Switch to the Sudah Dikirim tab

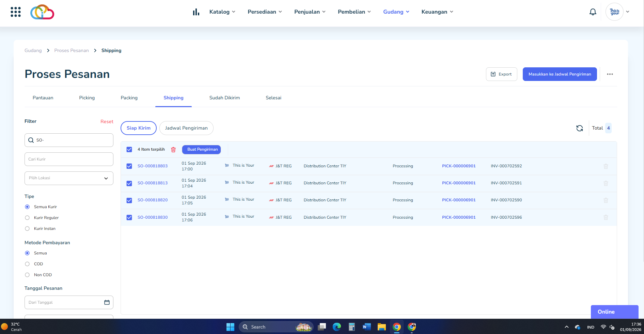[x=224, y=98]
